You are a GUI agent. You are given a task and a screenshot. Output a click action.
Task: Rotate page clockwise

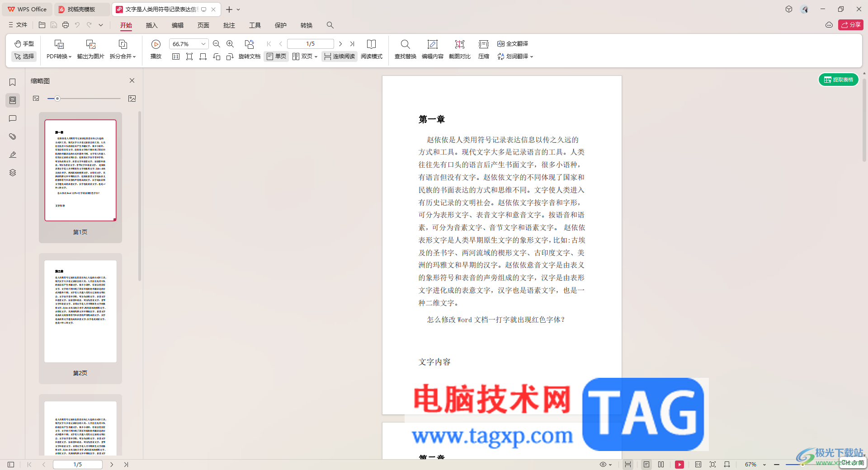(230, 56)
